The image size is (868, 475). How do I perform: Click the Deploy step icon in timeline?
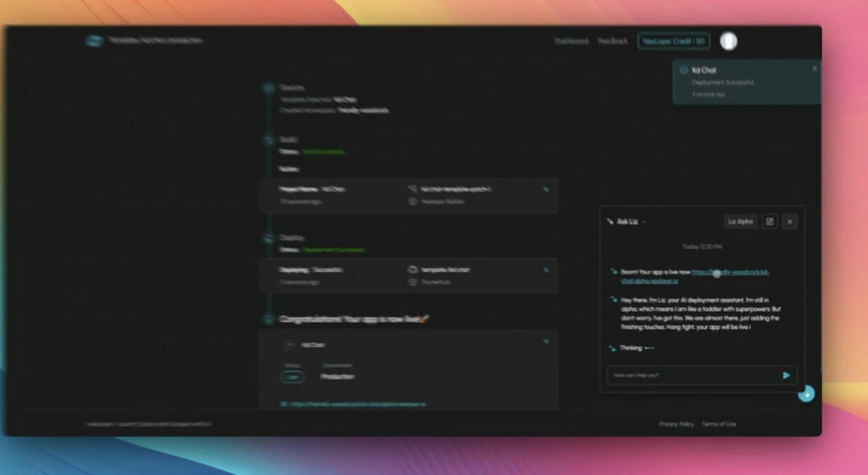[269, 238]
